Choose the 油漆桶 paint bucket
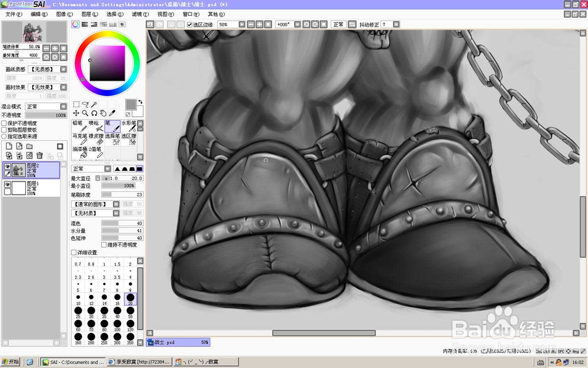 click(79, 152)
